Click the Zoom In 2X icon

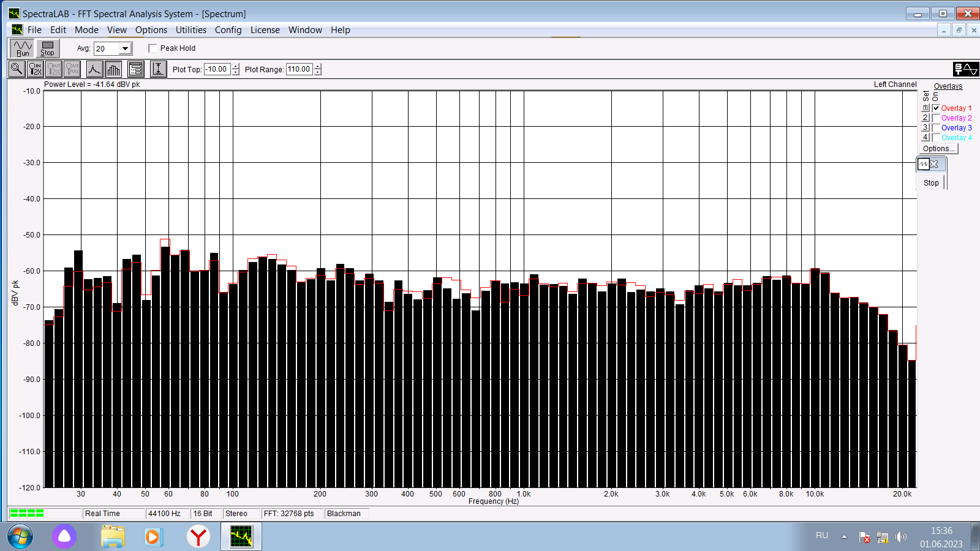pyautogui.click(x=36, y=69)
